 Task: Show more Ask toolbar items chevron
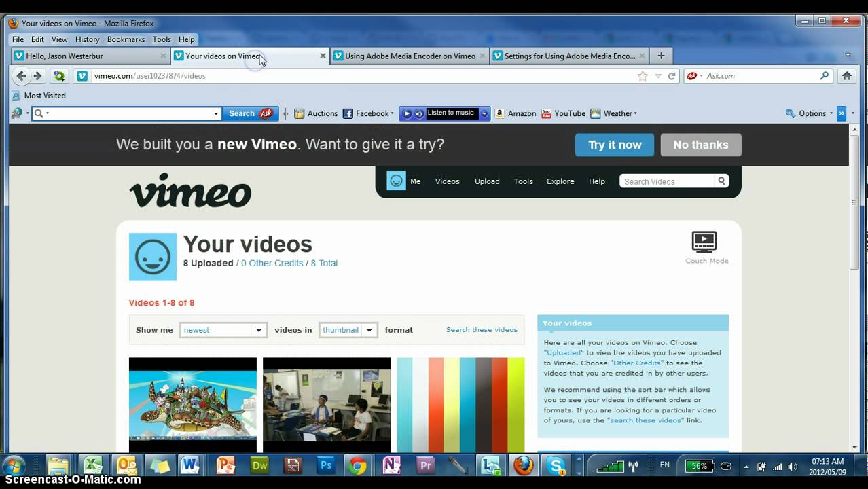point(842,113)
